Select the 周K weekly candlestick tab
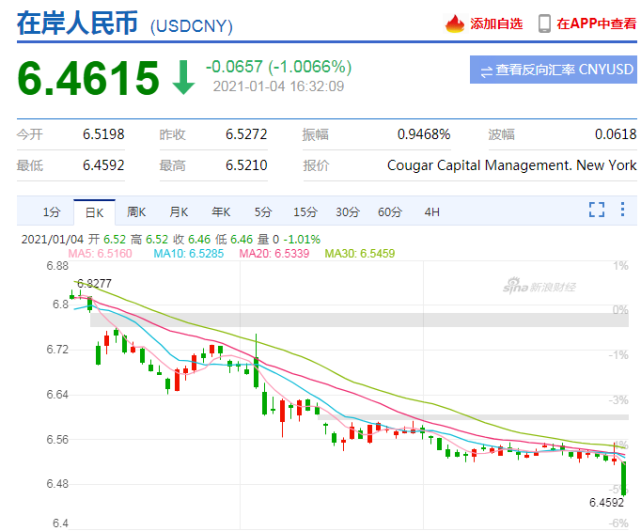The image size is (641, 531). point(137,211)
